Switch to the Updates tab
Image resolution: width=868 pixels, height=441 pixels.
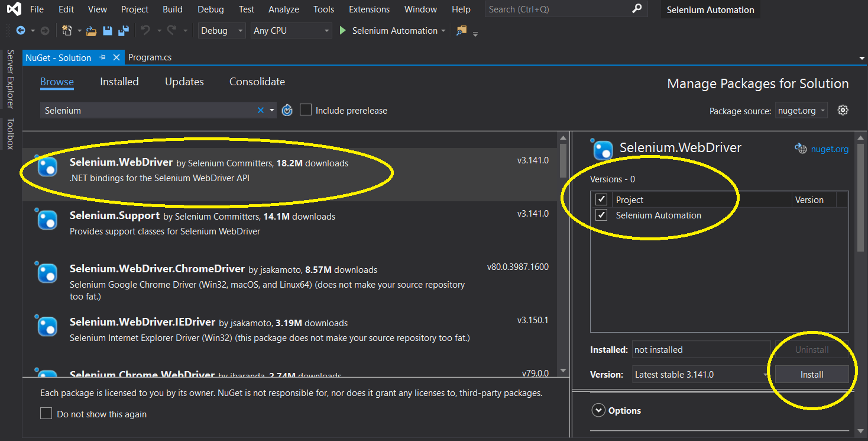tap(184, 82)
